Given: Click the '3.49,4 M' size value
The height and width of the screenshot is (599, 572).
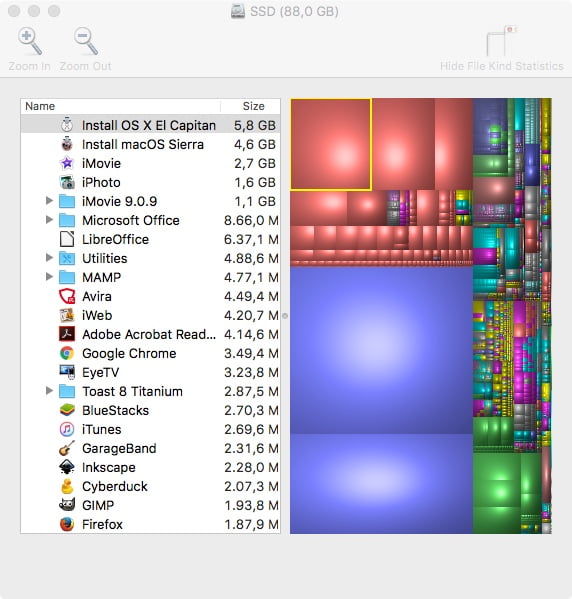Looking at the screenshot, I should point(251,353).
